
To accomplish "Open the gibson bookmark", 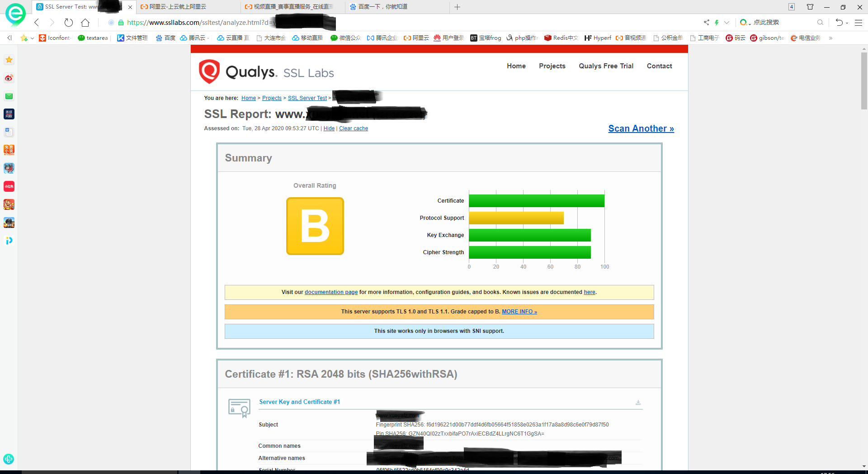I will tap(767, 38).
